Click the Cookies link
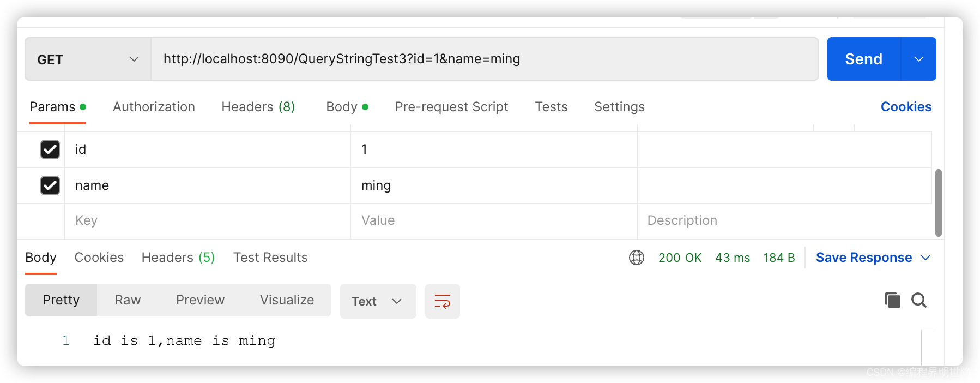980x383 pixels. click(906, 107)
